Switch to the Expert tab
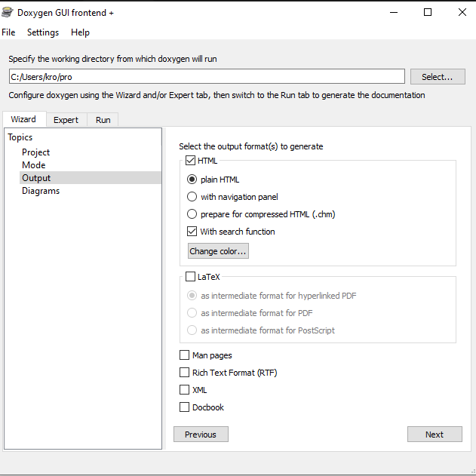Viewport: 476px width, 476px height. tap(66, 120)
